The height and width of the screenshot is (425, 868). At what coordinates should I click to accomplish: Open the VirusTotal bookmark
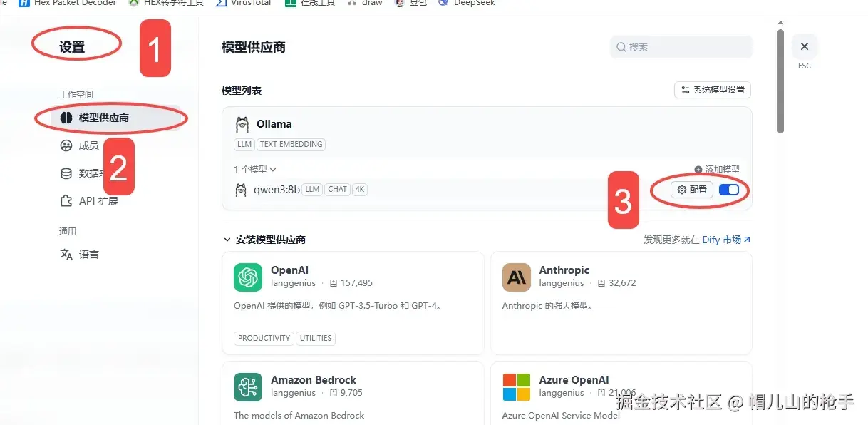[243, 3]
